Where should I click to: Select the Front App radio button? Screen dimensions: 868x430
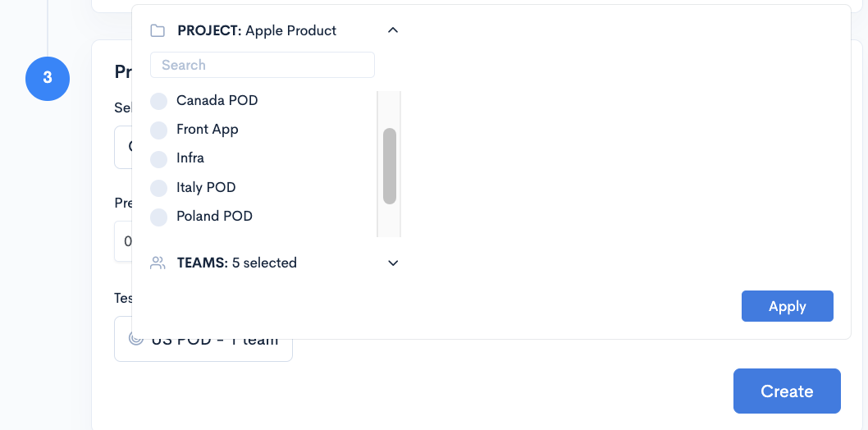(x=159, y=130)
